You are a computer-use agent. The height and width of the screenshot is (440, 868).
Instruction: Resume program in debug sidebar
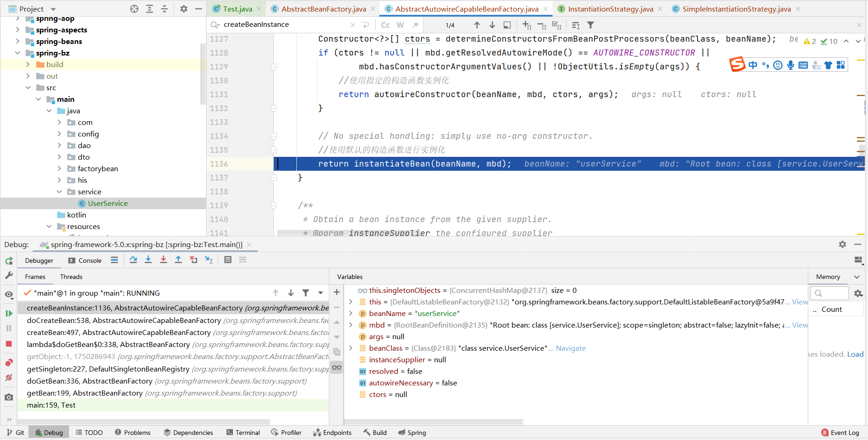9,313
